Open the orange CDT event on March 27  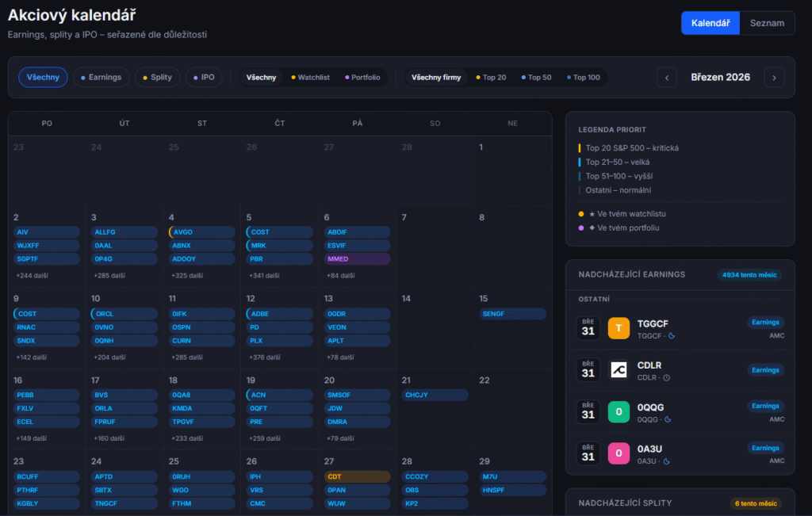coord(357,476)
